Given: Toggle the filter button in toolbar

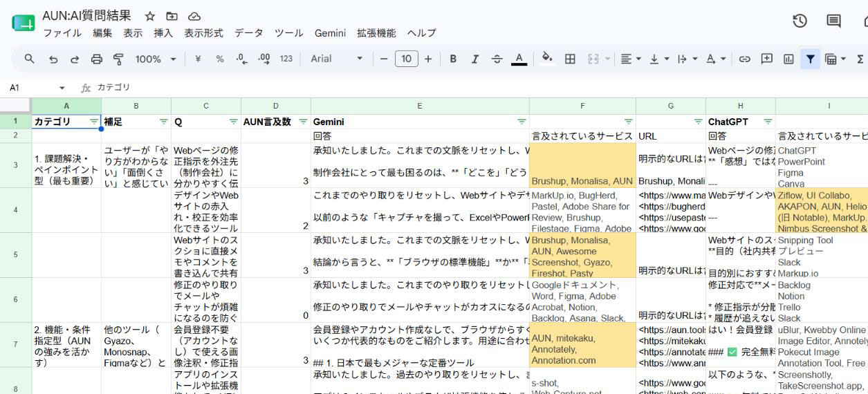Looking at the screenshot, I should tap(810, 59).
